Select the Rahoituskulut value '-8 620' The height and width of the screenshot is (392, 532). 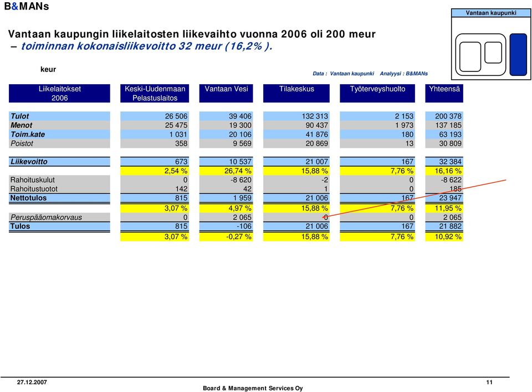pos(241,180)
